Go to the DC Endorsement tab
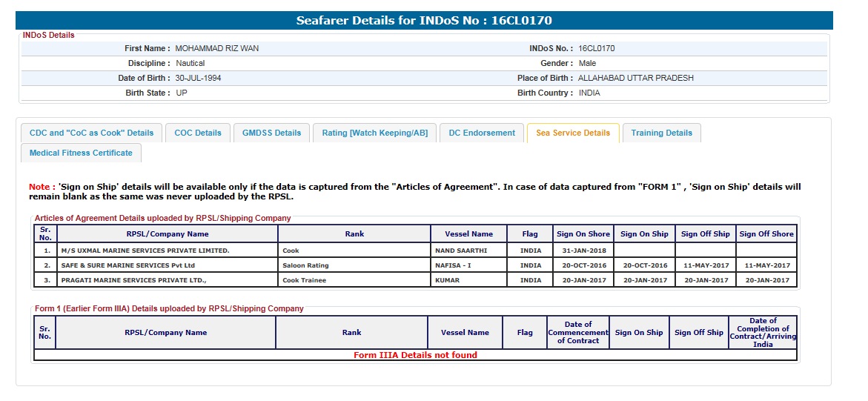Image resolution: width=868 pixels, height=401 pixels. click(482, 133)
